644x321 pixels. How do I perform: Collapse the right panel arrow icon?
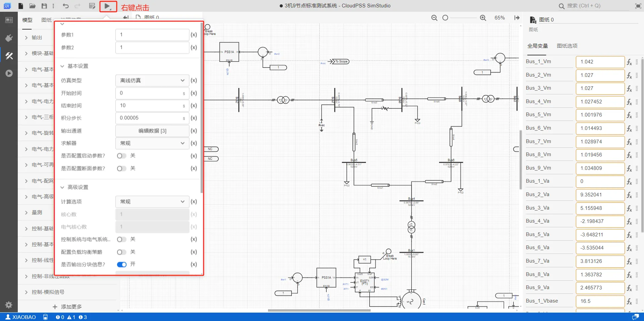tap(517, 18)
